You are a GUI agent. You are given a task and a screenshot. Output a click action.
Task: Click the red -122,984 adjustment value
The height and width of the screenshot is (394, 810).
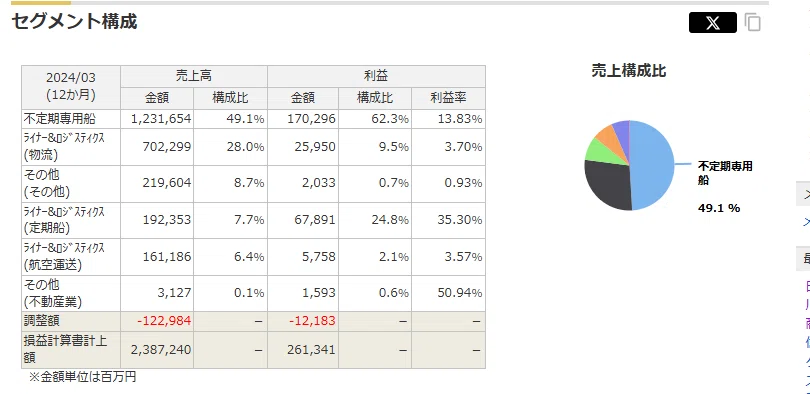click(164, 321)
